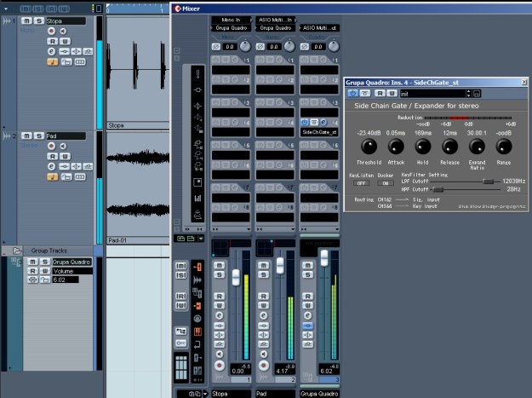The width and height of the screenshot is (532, 398).
Task: Mute the Stopa track in track list
Action: coord(26,20)
